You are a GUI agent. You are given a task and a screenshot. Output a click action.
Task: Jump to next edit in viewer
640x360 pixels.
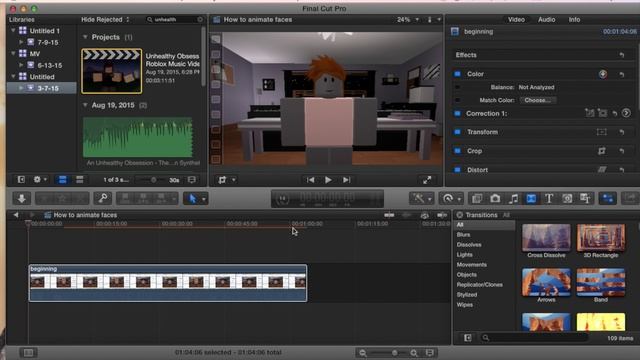point(347,180)
